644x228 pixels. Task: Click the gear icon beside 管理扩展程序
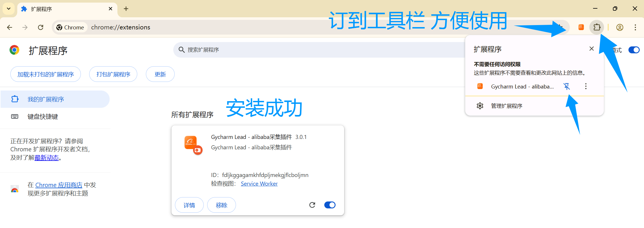point(480,106)
